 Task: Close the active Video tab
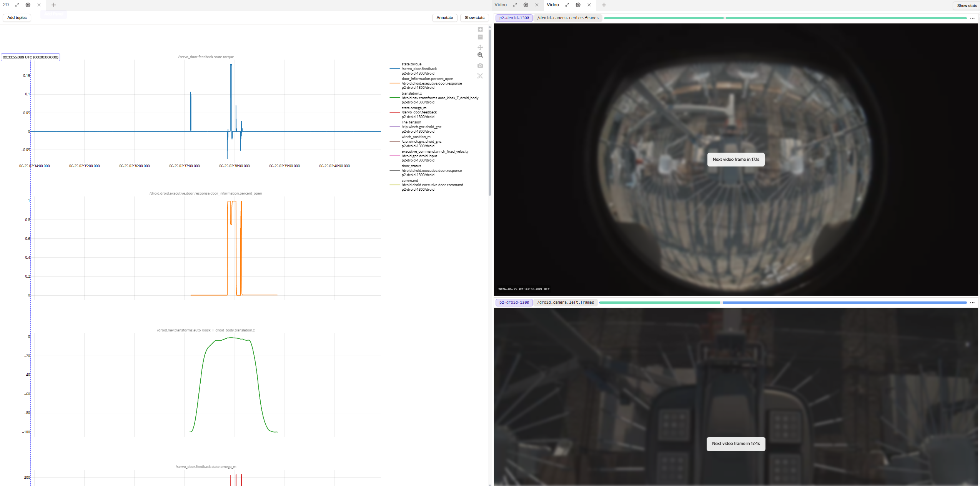click(x=589, y=5)
